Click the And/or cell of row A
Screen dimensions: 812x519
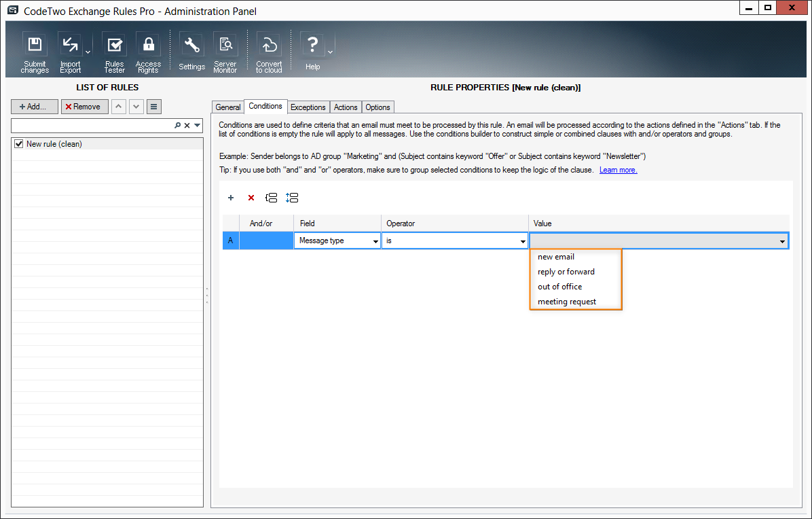click(266, 240)
